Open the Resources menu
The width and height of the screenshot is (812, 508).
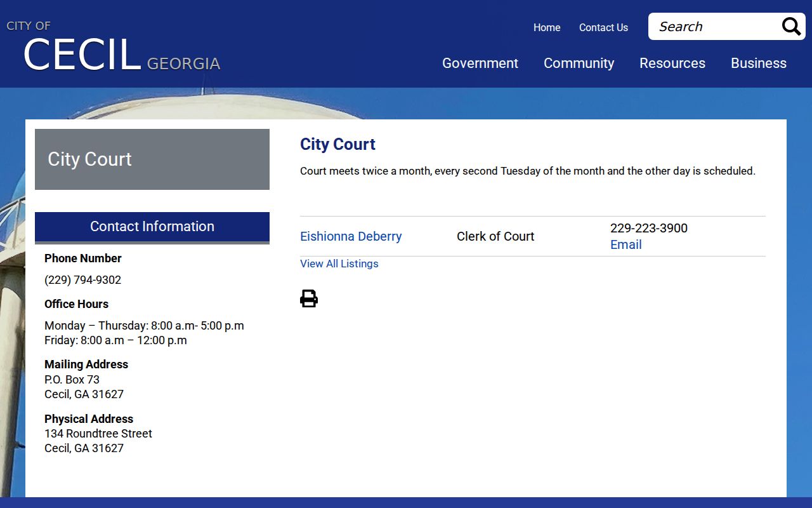pos(672,63)
